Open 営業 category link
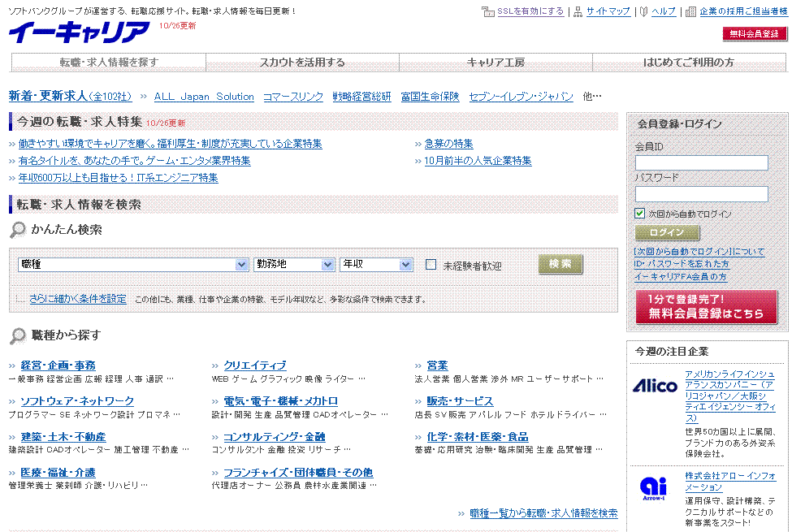Viewport: 792px width, 532px height. tap(437, 365)
